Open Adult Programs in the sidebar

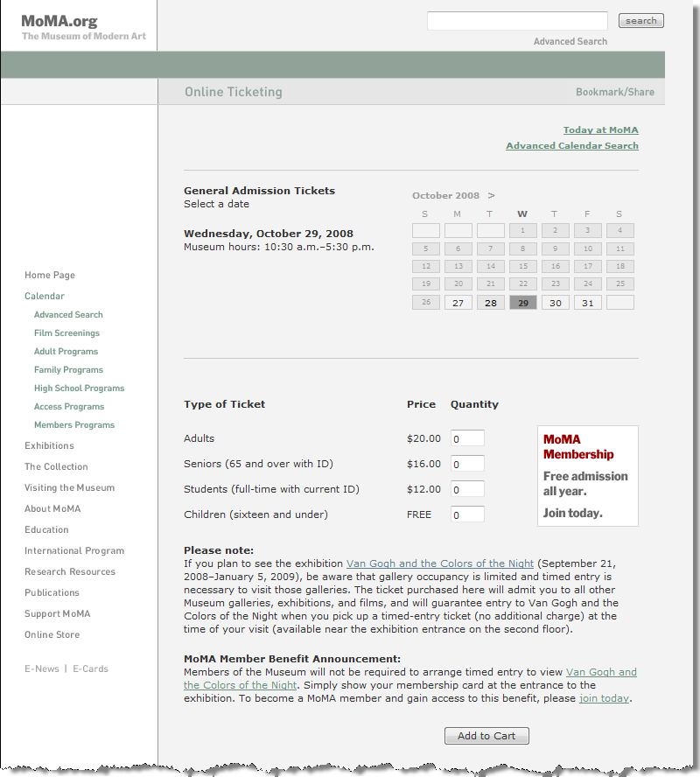[x=66, y=352]
